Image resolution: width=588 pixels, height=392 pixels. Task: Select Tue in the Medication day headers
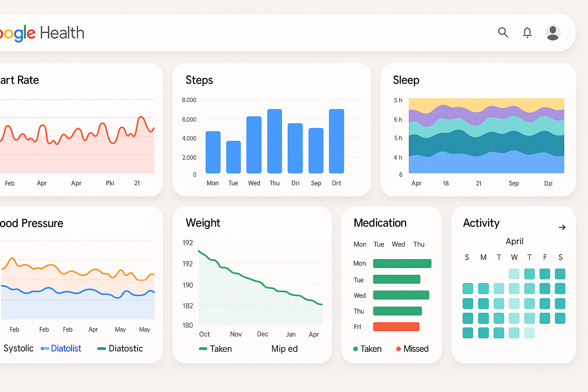pos(379,244)
